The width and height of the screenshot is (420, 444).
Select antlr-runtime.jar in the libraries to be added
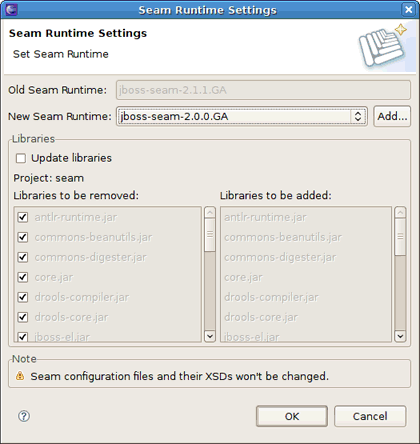pyautogui.click(x=265, y=217)
